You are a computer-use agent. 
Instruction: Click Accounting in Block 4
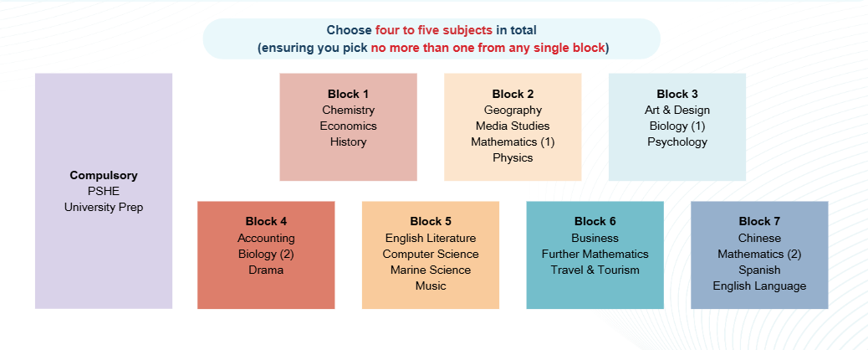(266, 238)
